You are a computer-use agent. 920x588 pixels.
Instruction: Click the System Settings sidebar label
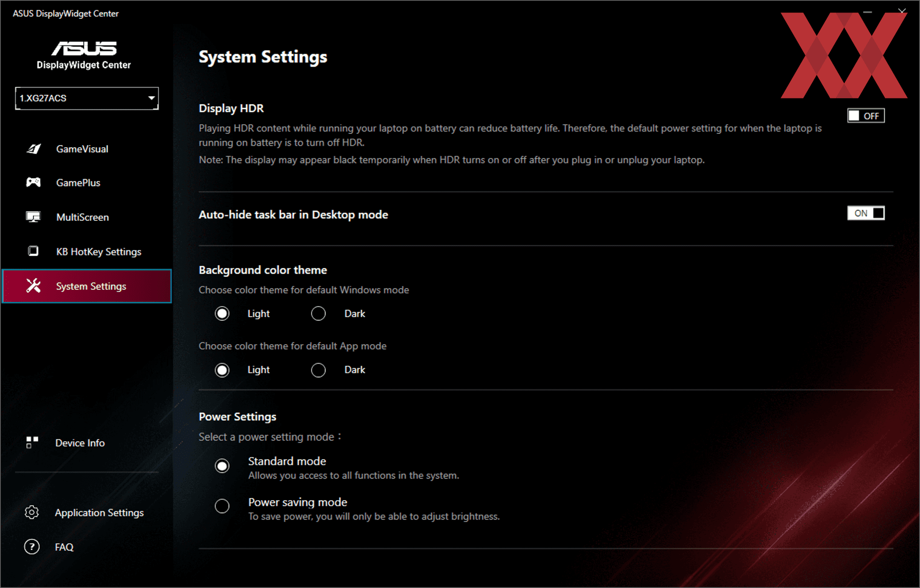[91, 286]
